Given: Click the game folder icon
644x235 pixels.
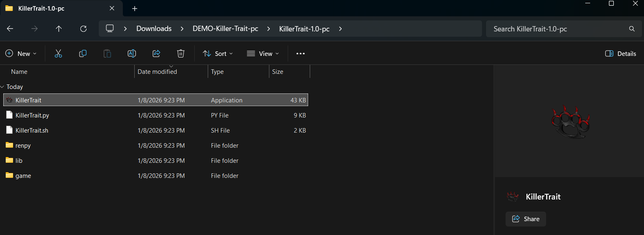Looking at the screenshot, I should pyautogui.click(x=9, y=175).
